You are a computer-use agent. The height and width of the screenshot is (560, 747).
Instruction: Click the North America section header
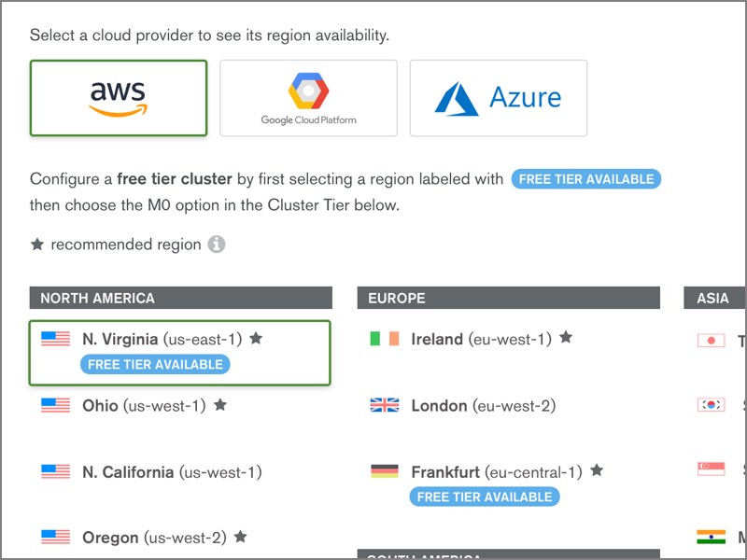point(180,298)
